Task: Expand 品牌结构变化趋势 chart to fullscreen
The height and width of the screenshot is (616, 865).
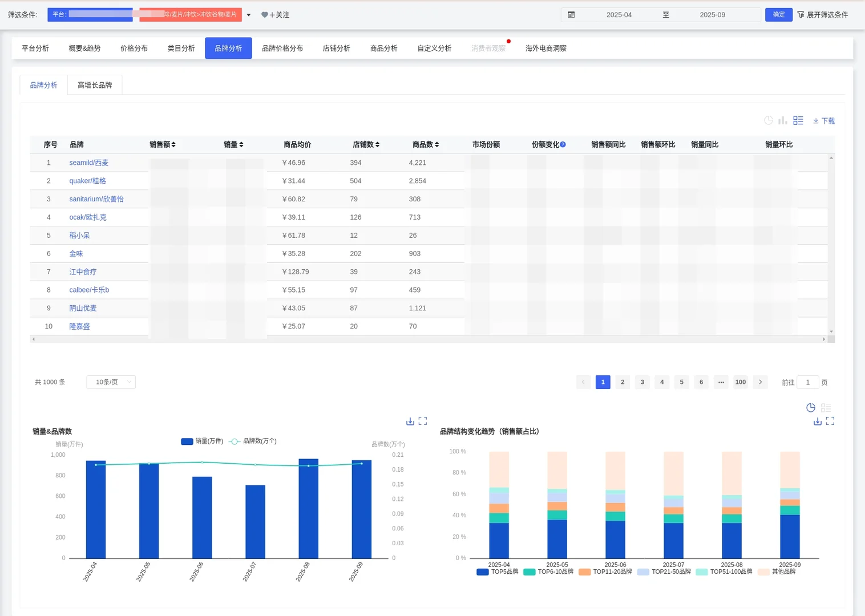Action: coord(830,421)
